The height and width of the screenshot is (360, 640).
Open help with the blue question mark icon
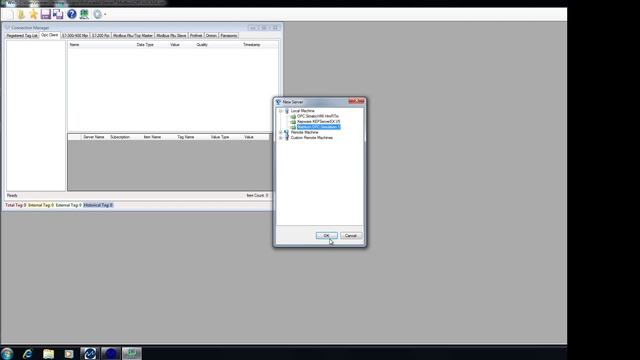[x=72, y=14]
